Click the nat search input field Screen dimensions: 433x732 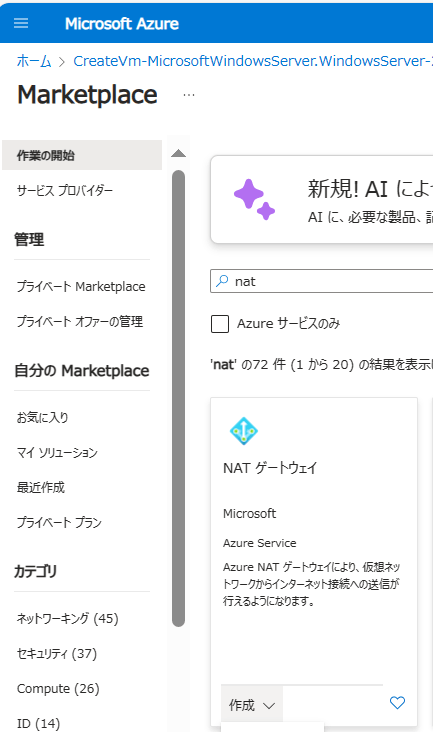point(321,281)
